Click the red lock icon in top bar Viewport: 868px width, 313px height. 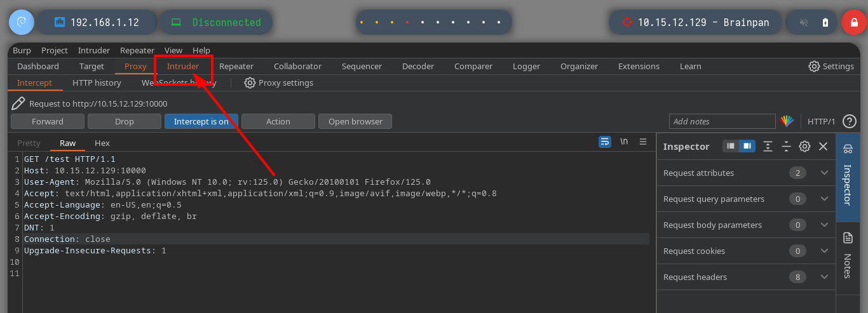(x=853, y=22)
